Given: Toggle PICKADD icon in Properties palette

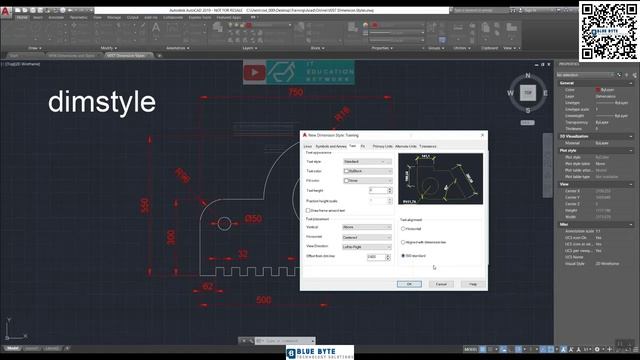Looking at the screenshot, I should click(x=619, y=75).
